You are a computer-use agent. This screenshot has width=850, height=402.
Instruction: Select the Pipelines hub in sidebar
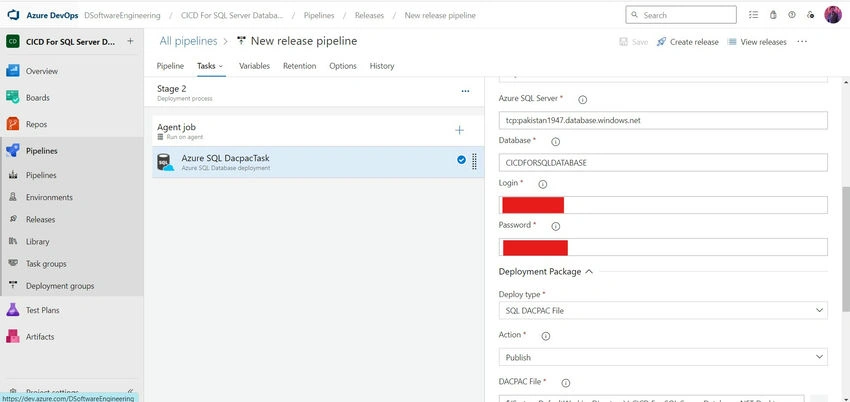click(41, 151)
